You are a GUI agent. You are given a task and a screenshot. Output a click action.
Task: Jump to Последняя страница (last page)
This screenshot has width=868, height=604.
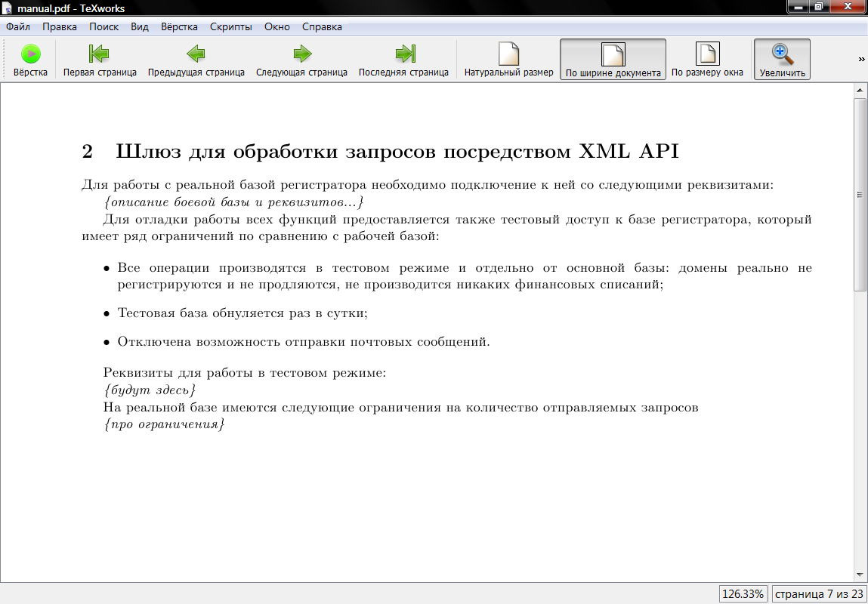[403, 59]
